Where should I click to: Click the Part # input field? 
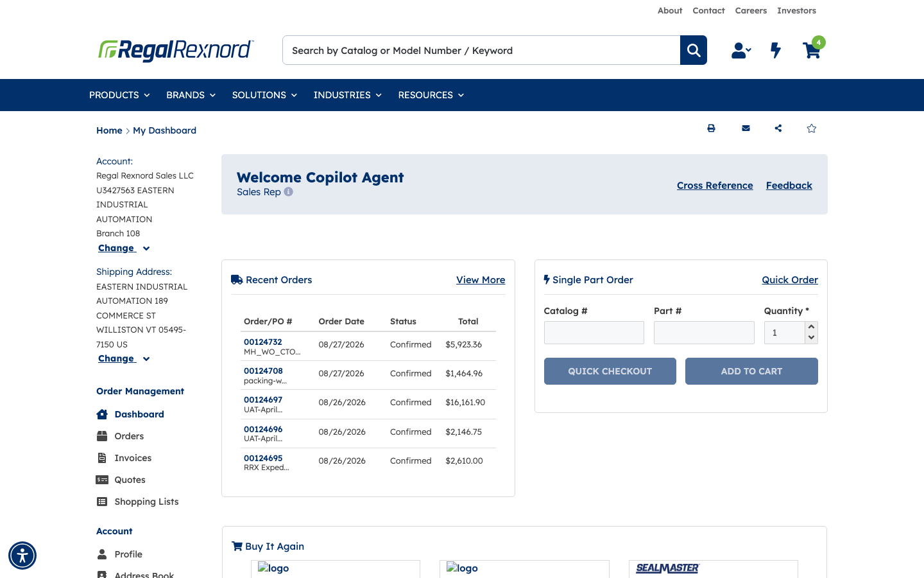click(704, 333)
